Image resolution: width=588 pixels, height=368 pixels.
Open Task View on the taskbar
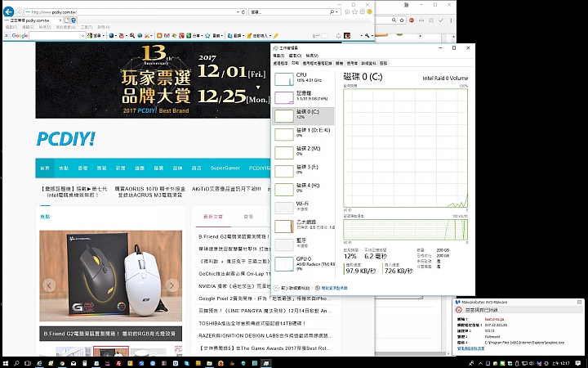(28, 363)
